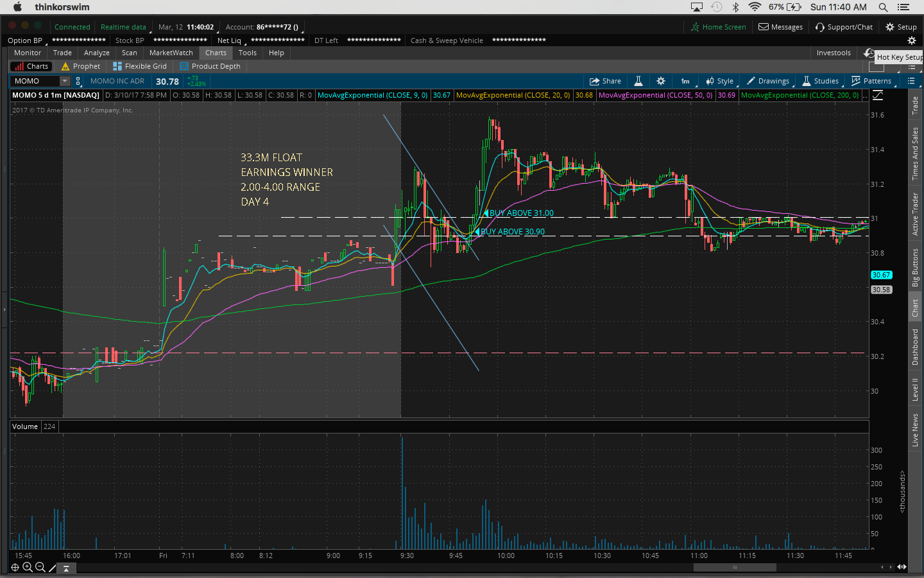Viewport: 924px width, 578px height.
Task: Collapse the lower volume panel toggle
Action: pos(66,568)
